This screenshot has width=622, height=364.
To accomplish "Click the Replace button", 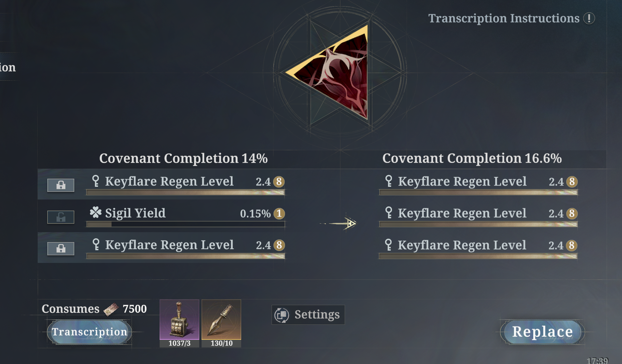I will click(542, 332).
